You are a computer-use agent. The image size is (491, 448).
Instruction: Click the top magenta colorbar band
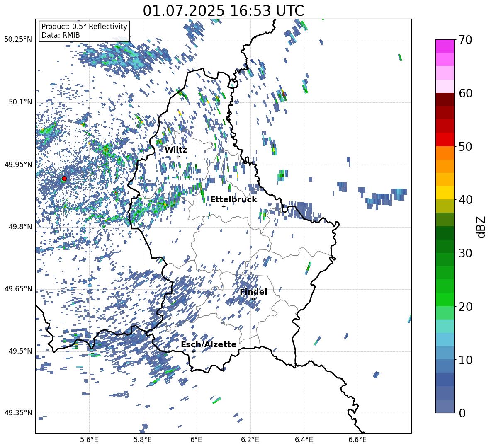pyautogui.click(x=445, y=46)
